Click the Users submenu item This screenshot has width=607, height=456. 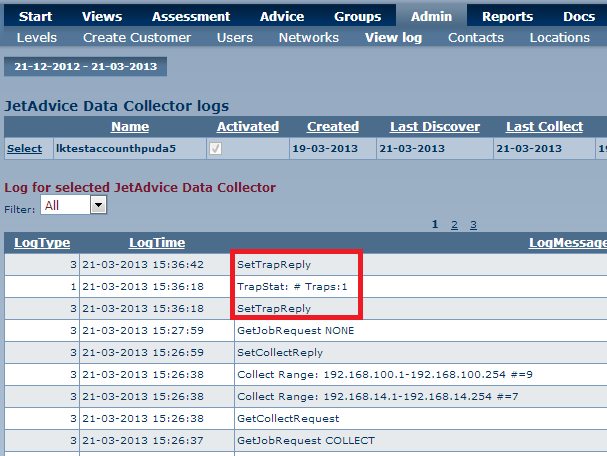[235, 38]
